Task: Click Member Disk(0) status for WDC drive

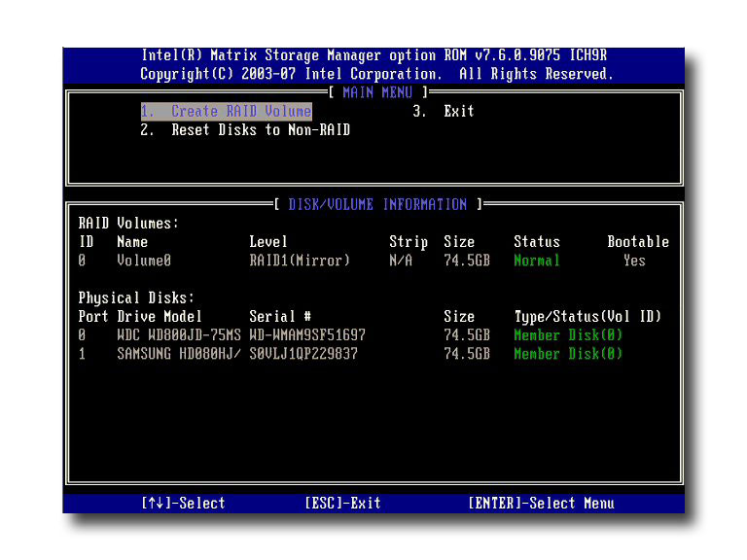Action: tap(568, 334)
